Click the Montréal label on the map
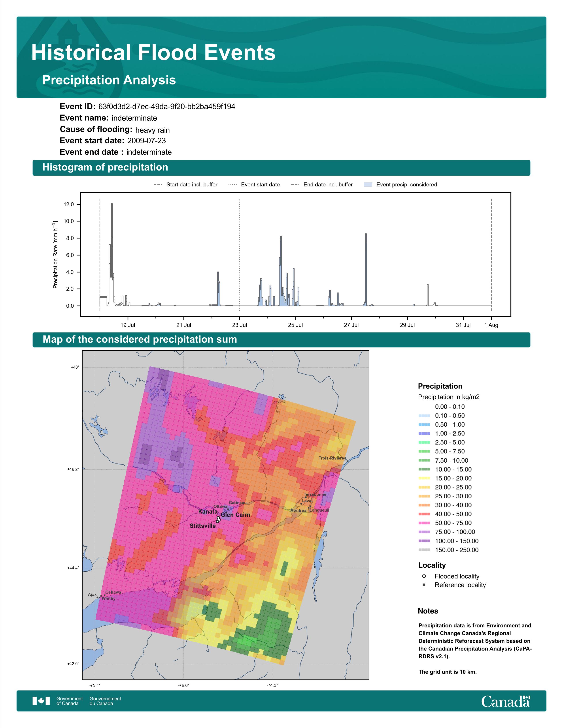Screen dimensions: 563x728 click(x=299, y=510)
